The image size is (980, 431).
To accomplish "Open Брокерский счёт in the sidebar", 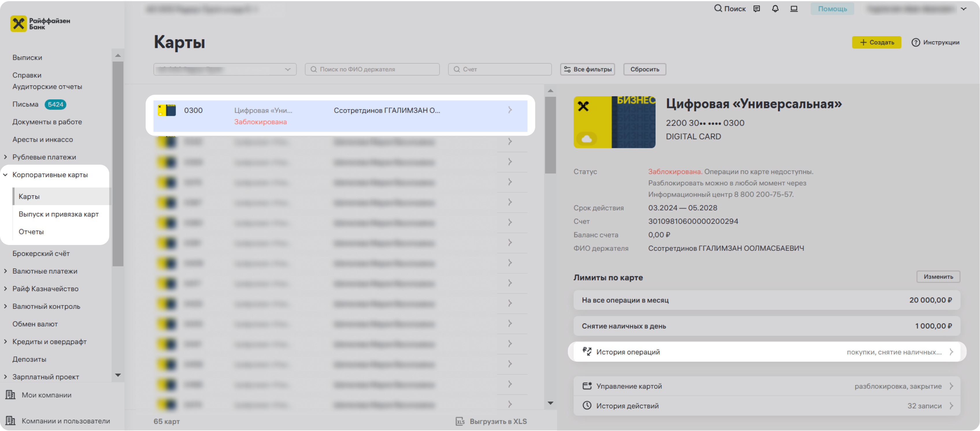I will tap(41, 253).
